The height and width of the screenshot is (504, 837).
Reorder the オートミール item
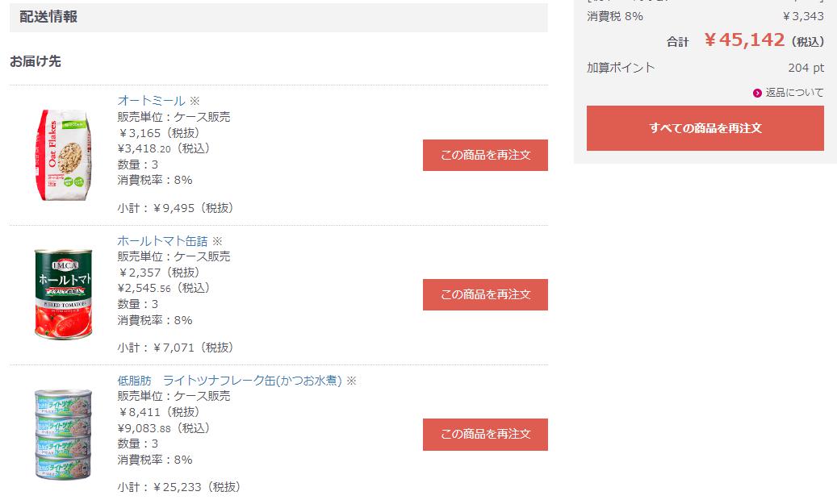click(485, 155)
